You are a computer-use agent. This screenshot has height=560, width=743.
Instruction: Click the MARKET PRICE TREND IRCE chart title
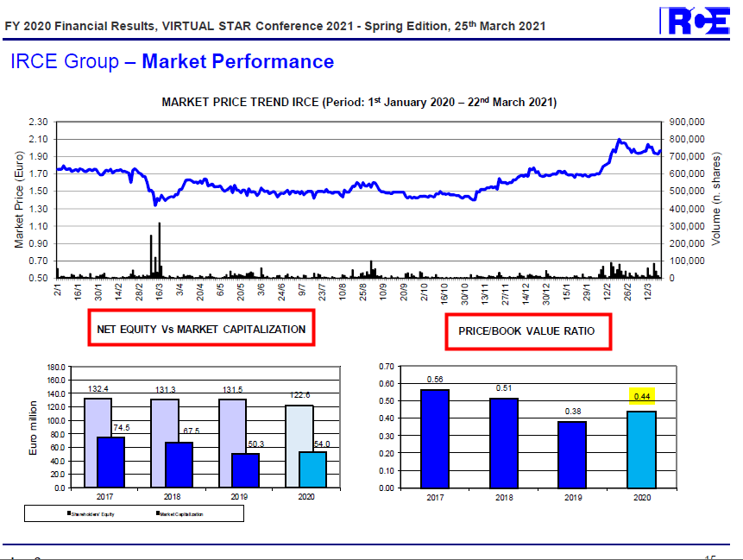tap(359, 102)
